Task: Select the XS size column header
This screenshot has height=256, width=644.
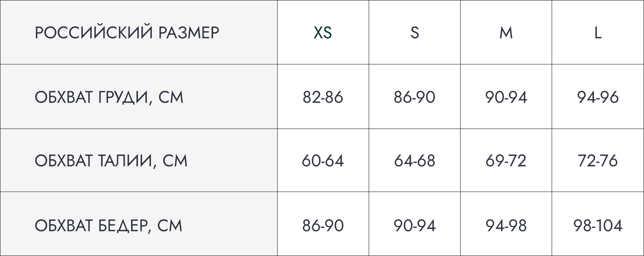Action: point(323,33)
